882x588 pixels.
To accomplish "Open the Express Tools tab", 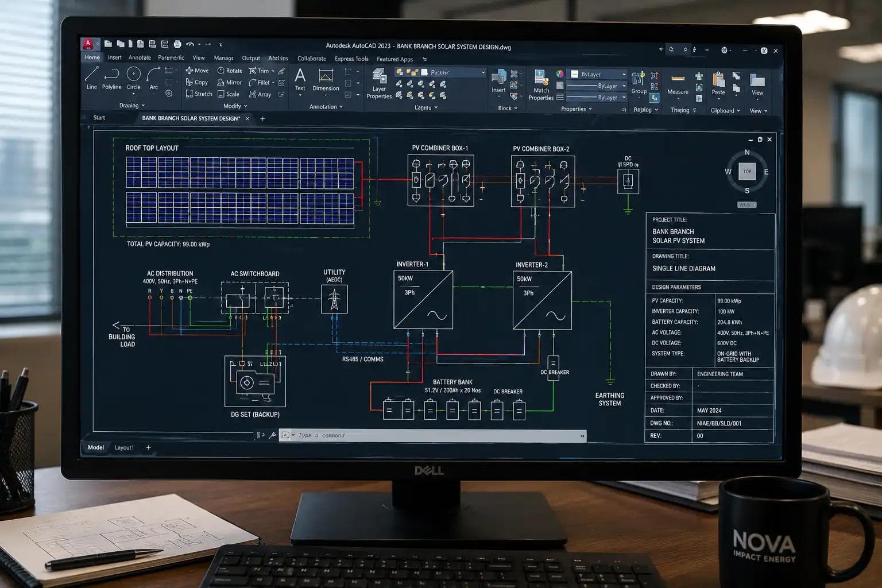I will (351, 59).
